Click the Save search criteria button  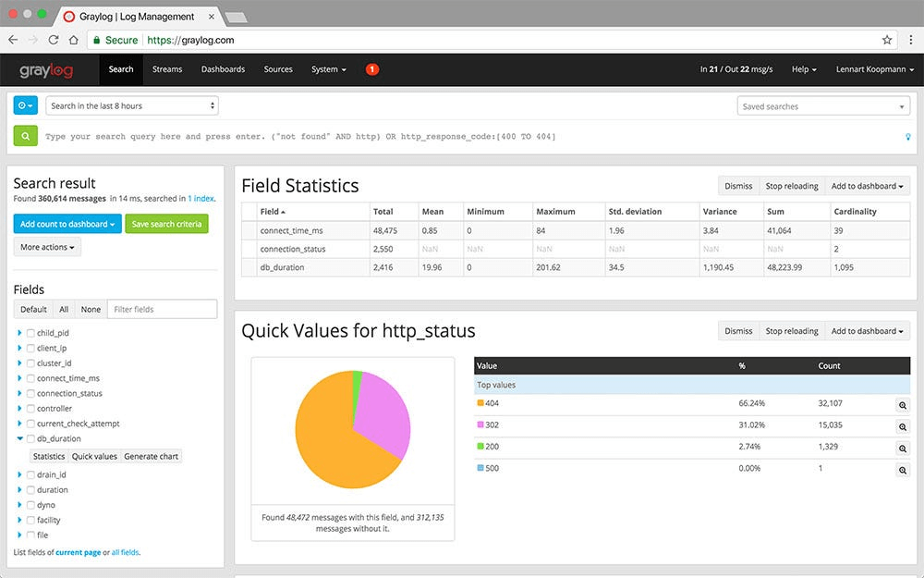[166, 223]
